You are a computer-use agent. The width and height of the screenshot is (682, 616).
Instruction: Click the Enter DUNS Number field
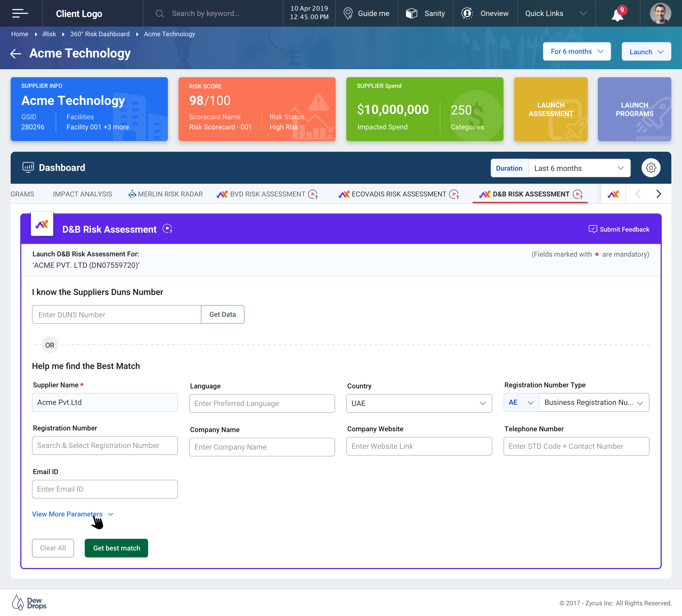coord(116,314)
